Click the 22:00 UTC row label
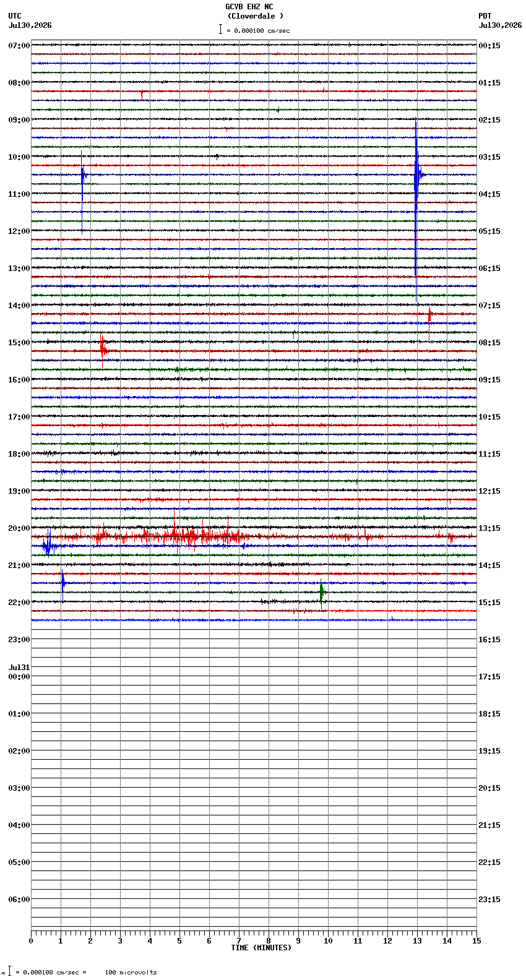Viewport: 526px width, 980px height. click(19, 602)
